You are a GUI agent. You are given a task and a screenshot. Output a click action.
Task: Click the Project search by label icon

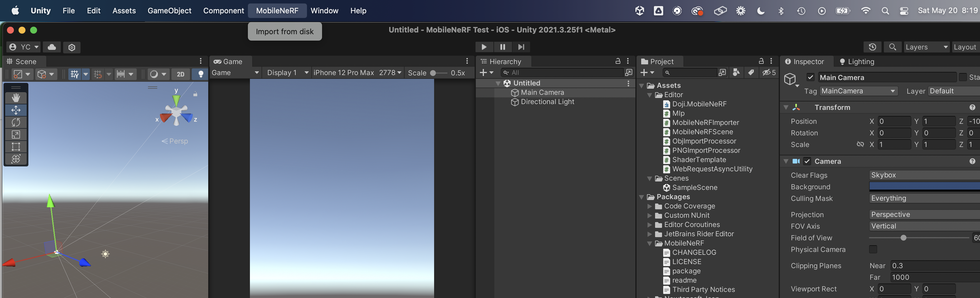point(751,72)
